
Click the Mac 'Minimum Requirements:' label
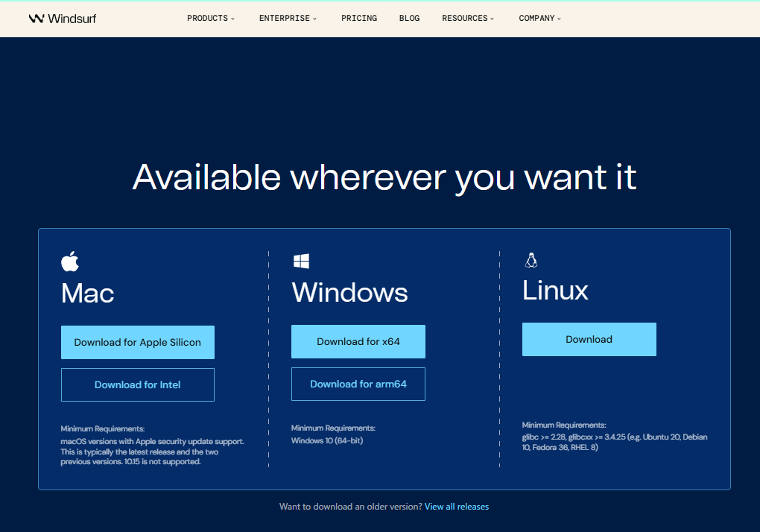click(103, 428)
